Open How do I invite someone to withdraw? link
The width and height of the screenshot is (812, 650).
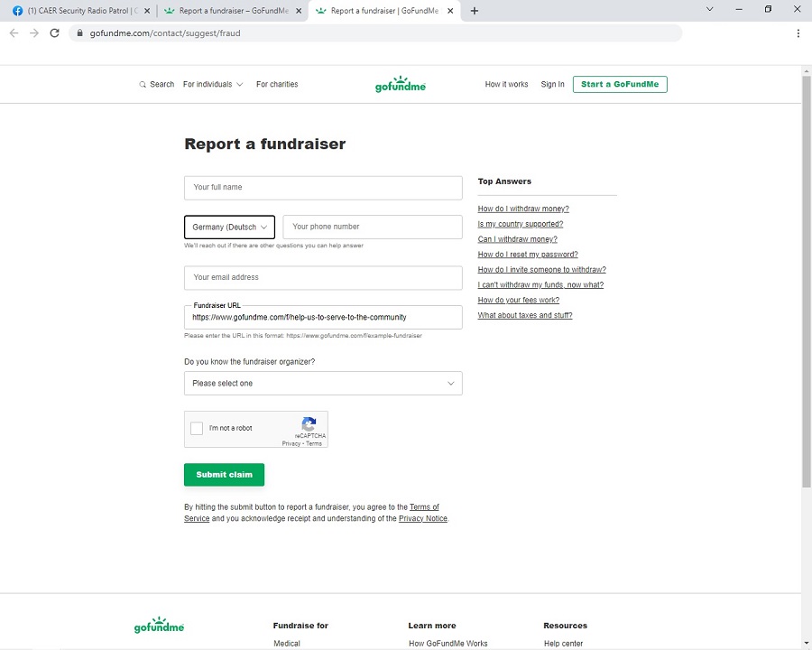541,270
